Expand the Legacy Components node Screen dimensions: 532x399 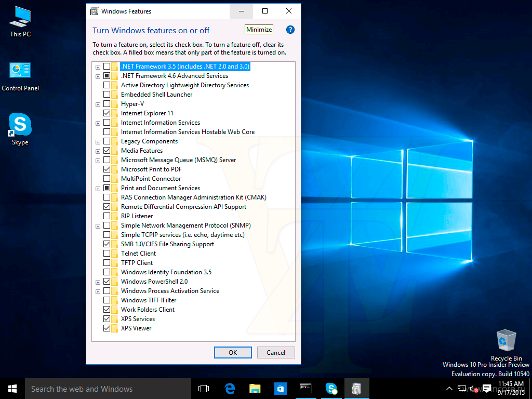(x=98, y=142)
